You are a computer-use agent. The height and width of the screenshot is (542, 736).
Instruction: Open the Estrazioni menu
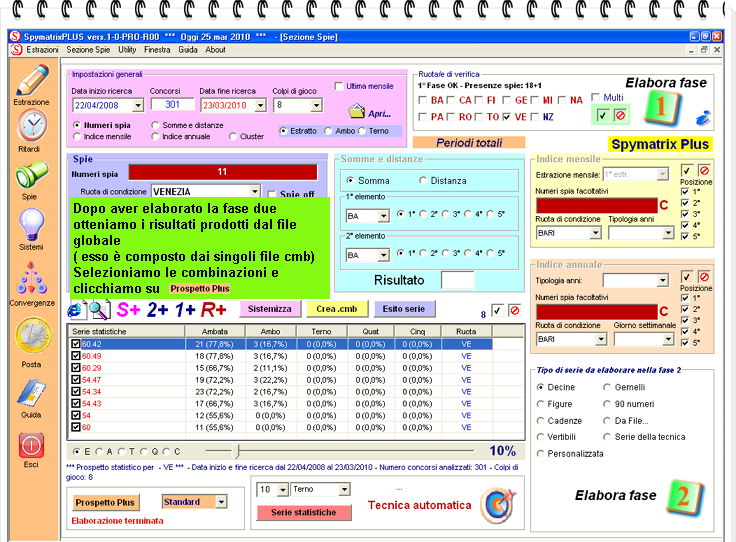pyautogui.click(x=42, y=50)
